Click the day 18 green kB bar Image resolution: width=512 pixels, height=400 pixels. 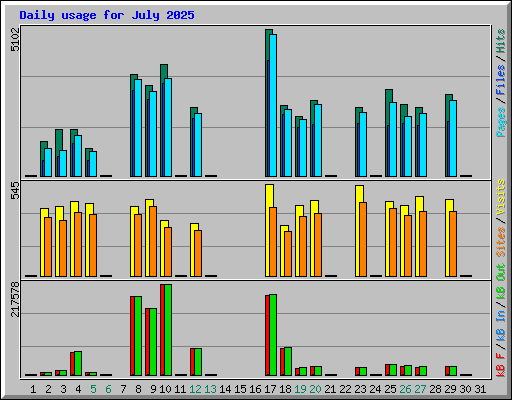pyautogui.click(x=288, y=362)
